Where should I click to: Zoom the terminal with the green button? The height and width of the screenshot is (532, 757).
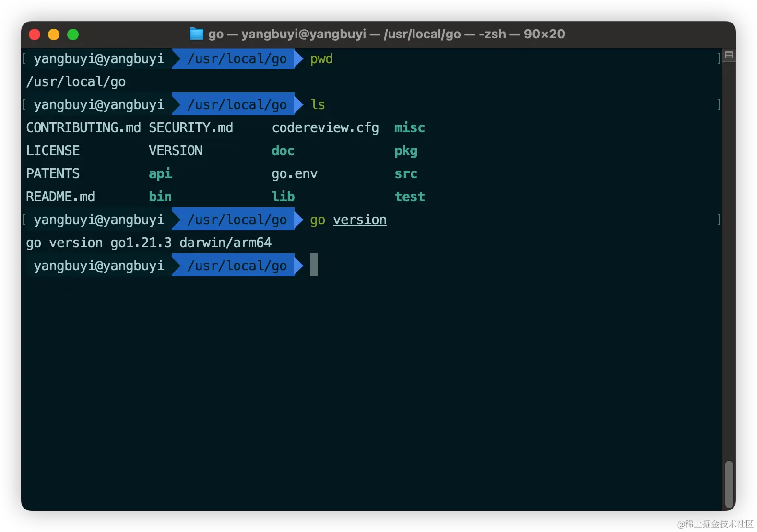(73, 35)
